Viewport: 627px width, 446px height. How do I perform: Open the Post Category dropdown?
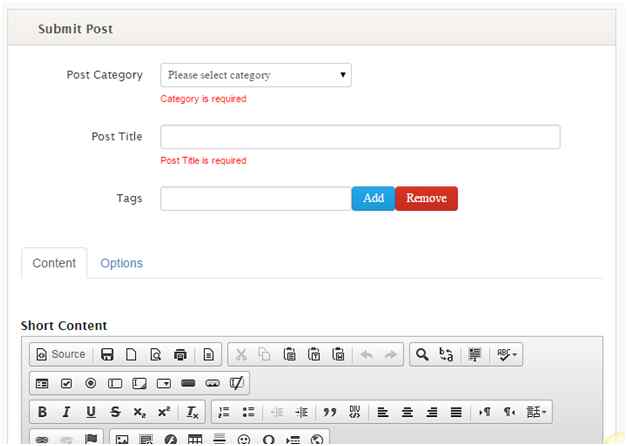256,75
